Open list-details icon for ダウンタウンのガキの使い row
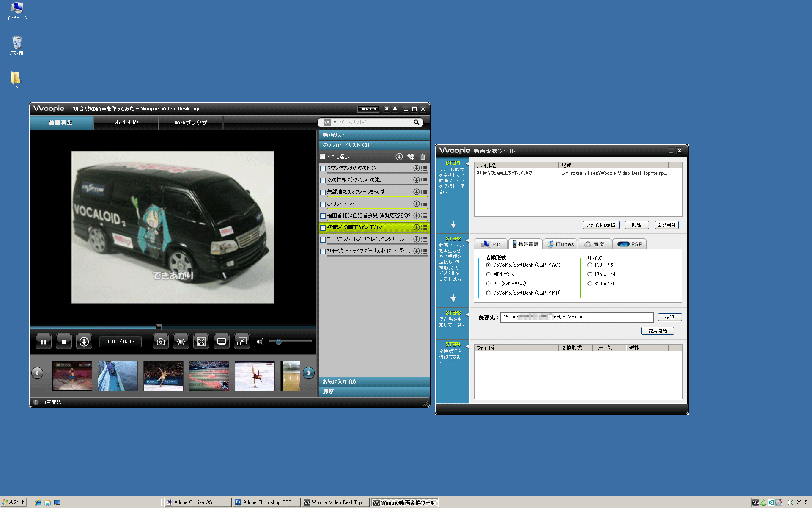The height and width of the screenshot is (508, 812). (424, 168)
